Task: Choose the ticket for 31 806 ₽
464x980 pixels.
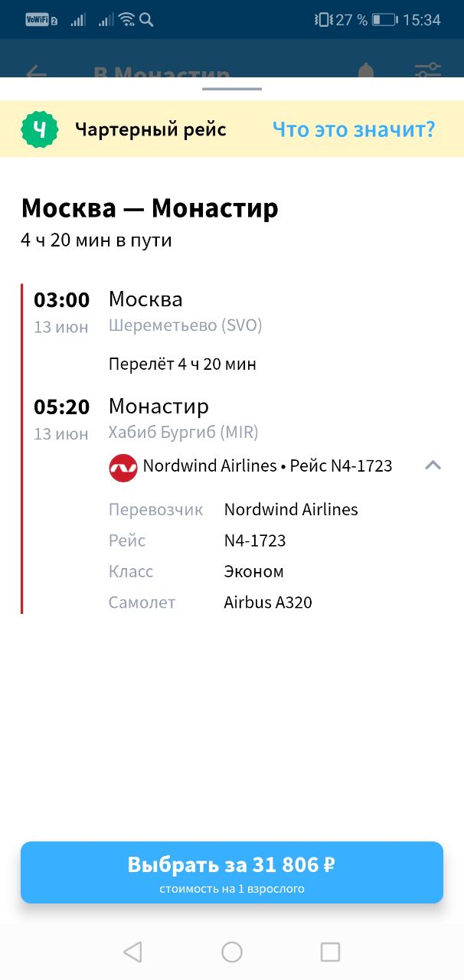Action: 232,873
